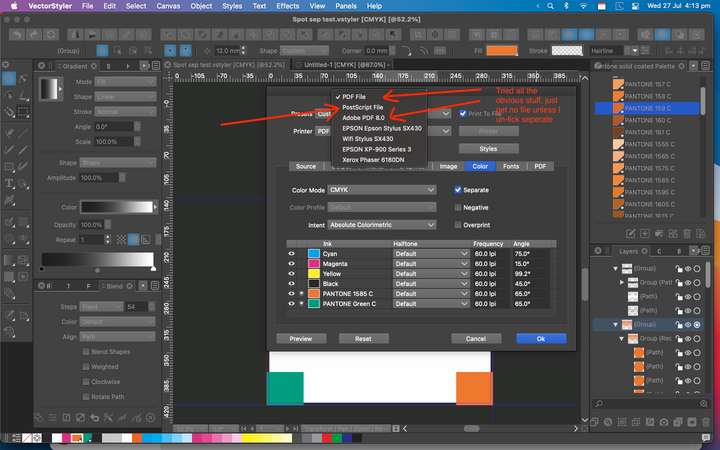Viewport: 720px width, 450px height.
Task: Open the Gradient panel options menu icon
Action: click(x=155, y=66)
